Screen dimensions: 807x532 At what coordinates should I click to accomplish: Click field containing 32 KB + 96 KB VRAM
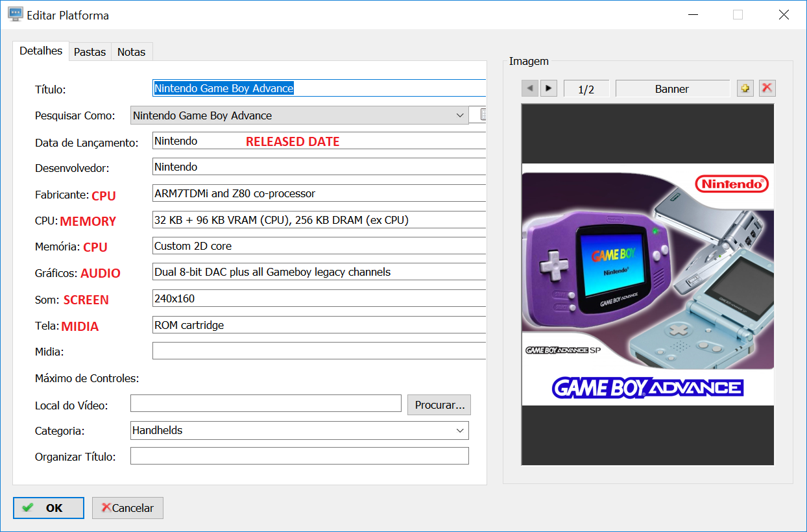(x=319, y=220)
